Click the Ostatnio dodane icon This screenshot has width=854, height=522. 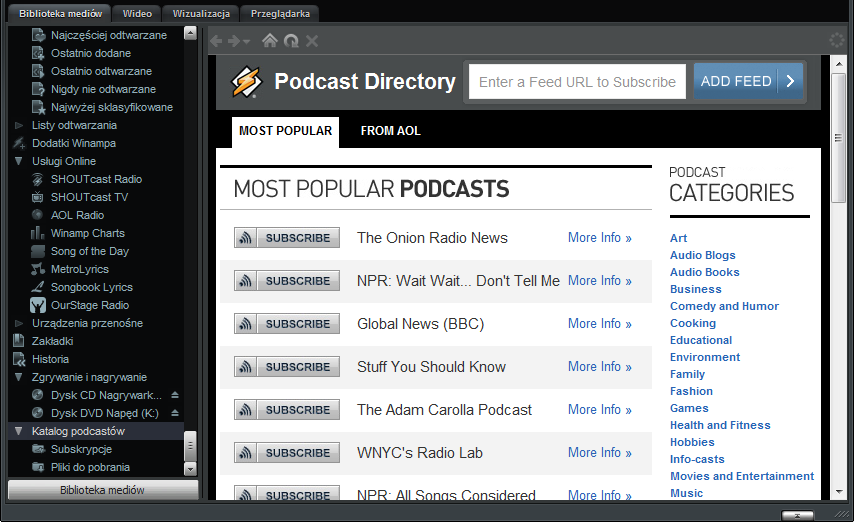pos(38,53)
